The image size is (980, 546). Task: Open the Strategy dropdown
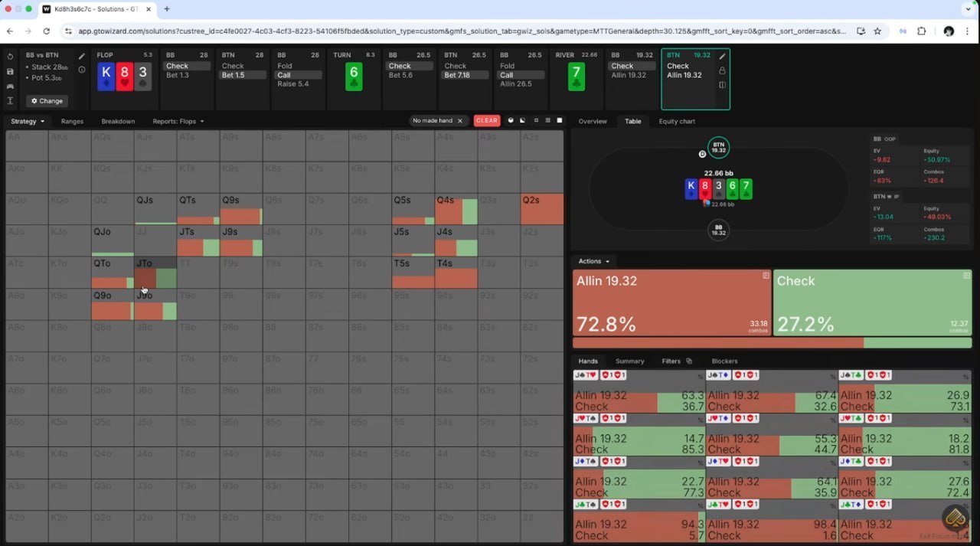[x=28, y=121]
